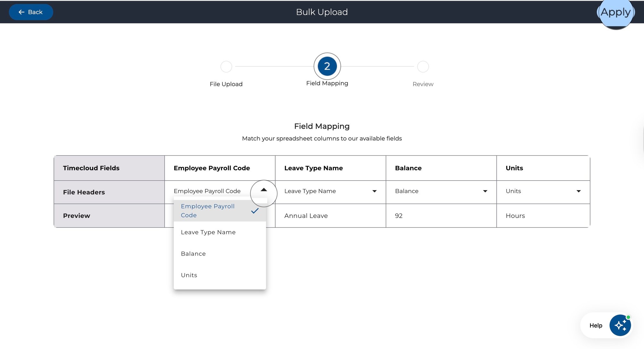Click the Leave Type Name column header
This screenshot has width=644, height=349.
coord(330,168)
